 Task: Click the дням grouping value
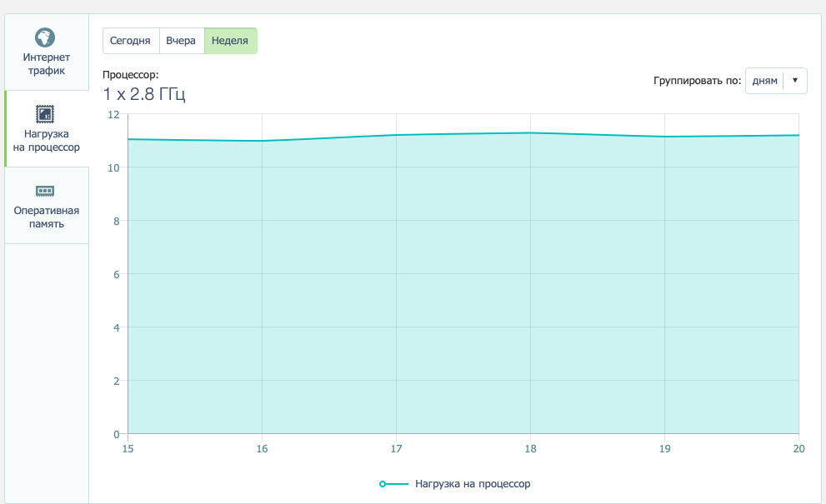coord(764,81)
